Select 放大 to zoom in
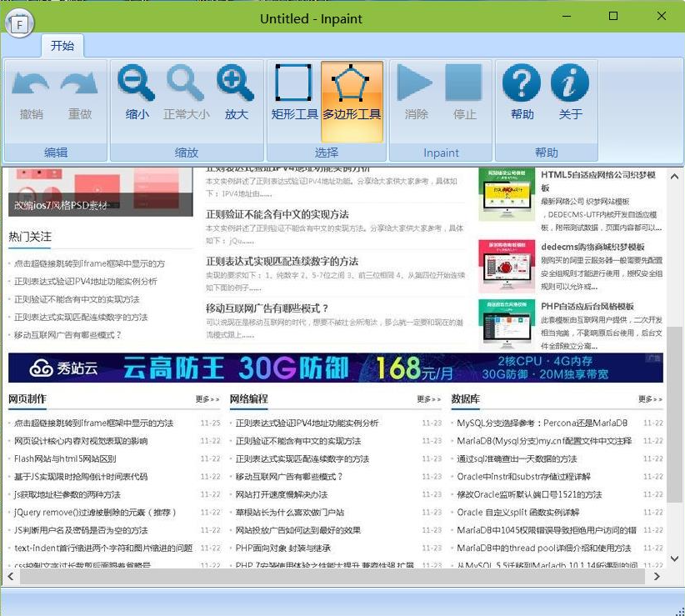 [x=236, y=92]
